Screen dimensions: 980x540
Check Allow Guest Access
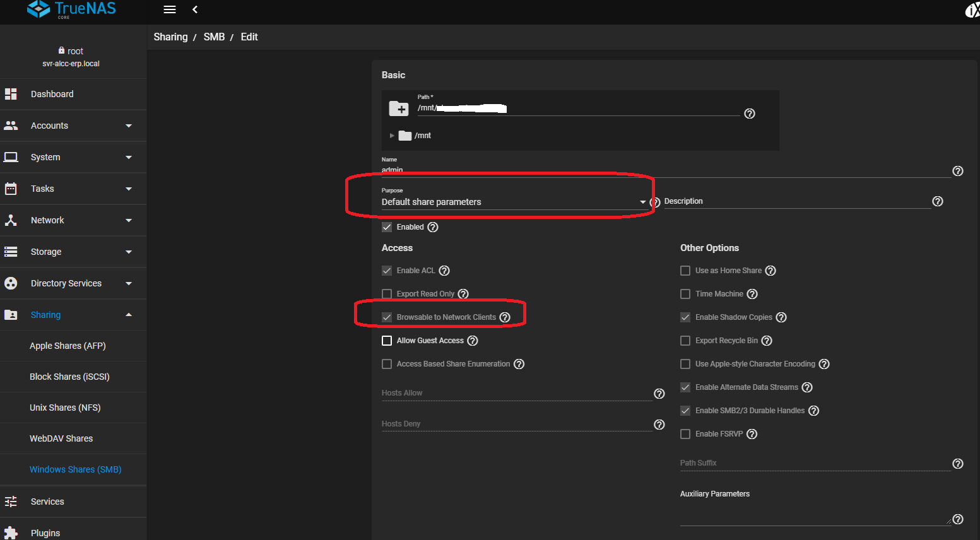tap(387, 341)
